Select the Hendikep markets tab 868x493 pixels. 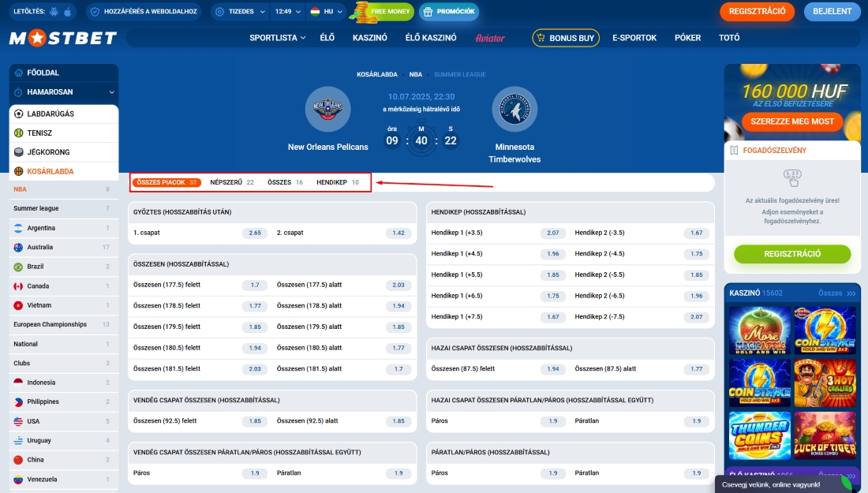(x=338, y=182)
